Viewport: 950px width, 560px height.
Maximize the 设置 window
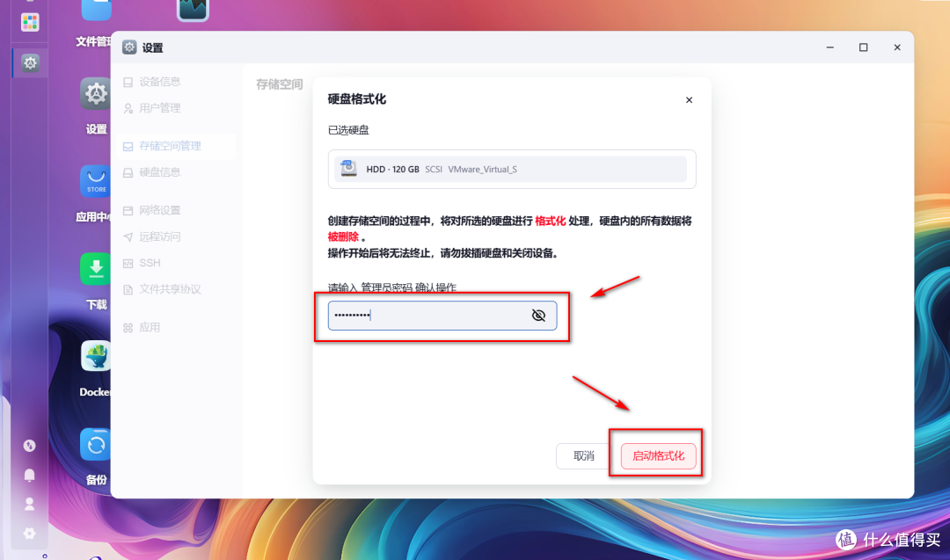point(864,47)
